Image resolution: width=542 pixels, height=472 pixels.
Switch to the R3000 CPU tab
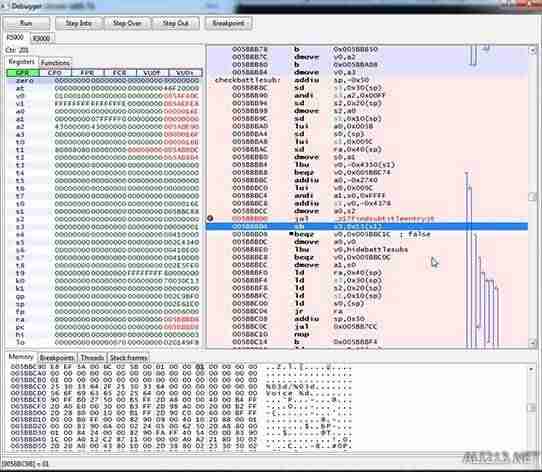41,38
